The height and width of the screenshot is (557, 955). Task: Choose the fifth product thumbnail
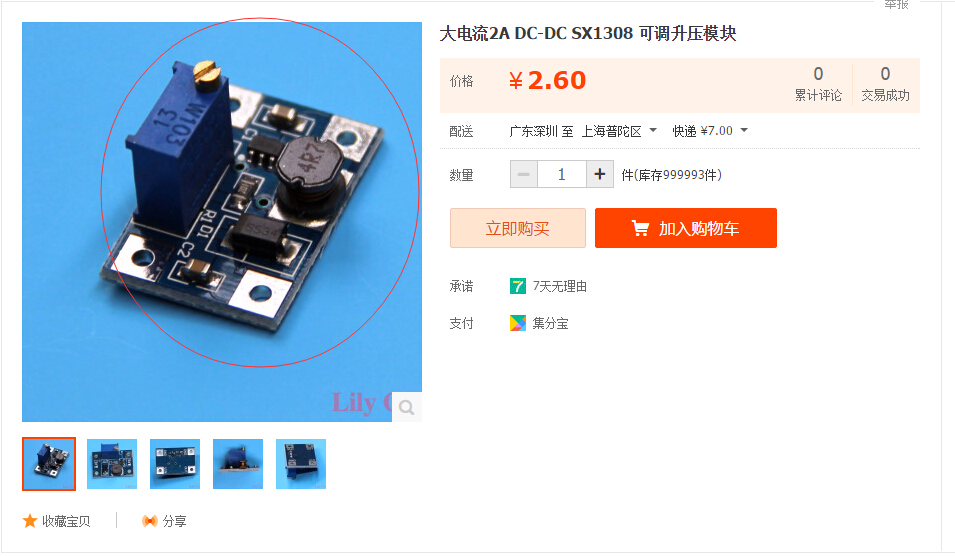pos(301,464)
